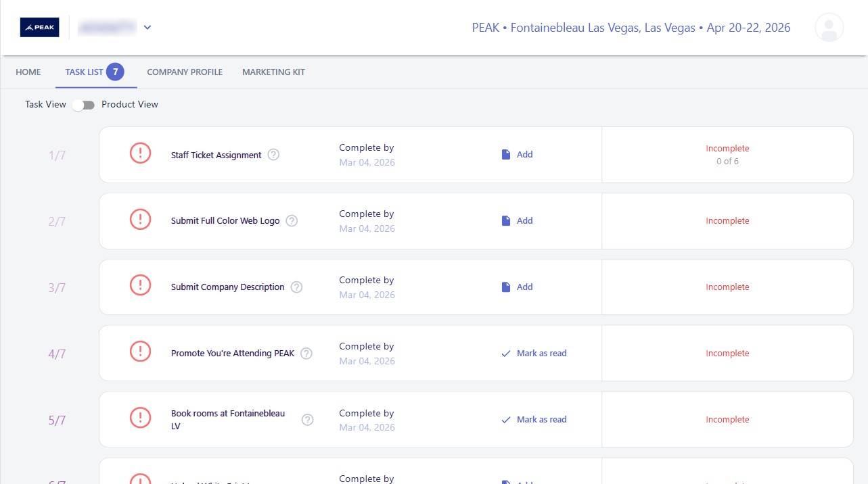This screenshot has width=868, height=484.
Task: Mark Book rooms at Fontainebleau as read
Action: click(534, 420)
